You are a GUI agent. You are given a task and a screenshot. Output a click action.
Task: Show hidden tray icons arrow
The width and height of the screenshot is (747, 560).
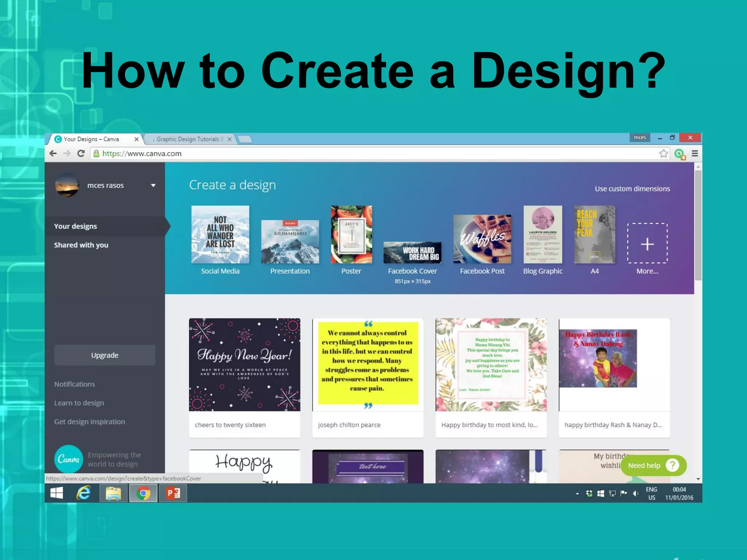[x=577, y=493]
